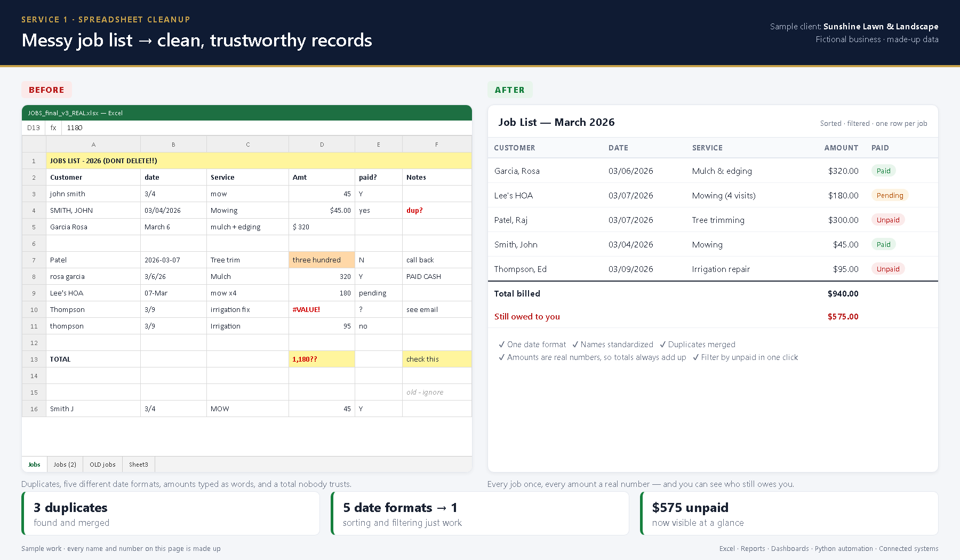Click the Unpaid badge for Thompson, Ed

888,269
